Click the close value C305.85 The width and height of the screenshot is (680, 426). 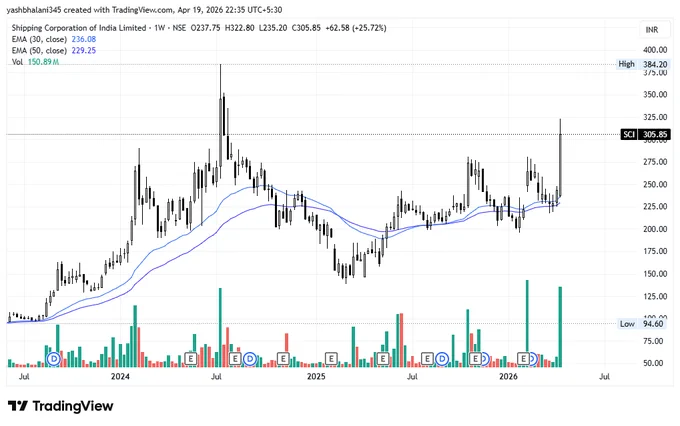click(306, 28)
